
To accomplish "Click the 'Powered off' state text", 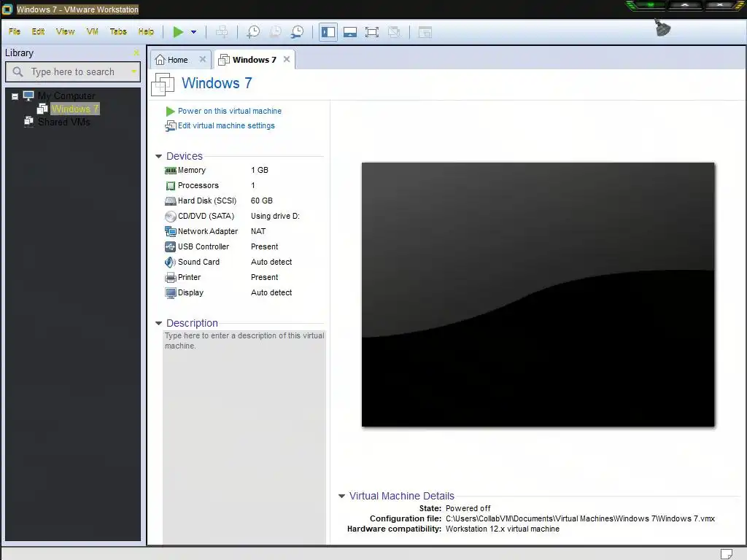I will click(x=468, y=508).
